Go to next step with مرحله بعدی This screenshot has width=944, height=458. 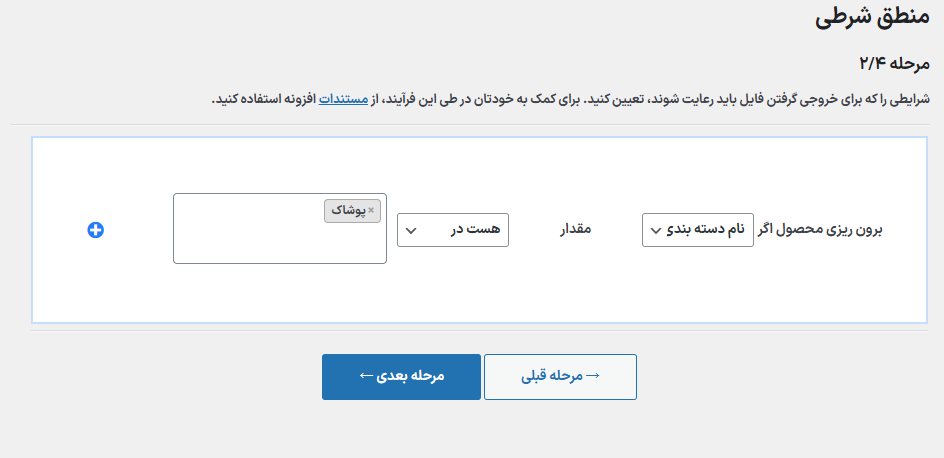click(401, 376)
